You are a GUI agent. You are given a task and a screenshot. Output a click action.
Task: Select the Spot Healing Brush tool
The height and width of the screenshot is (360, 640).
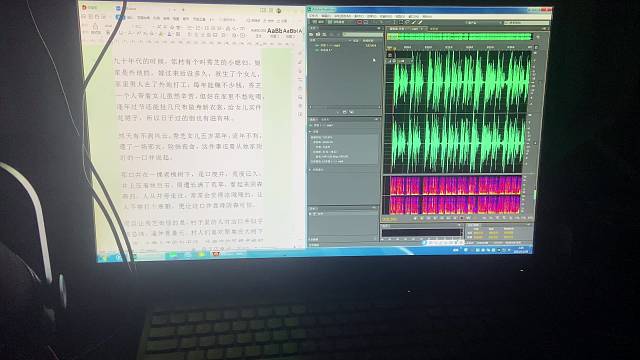pyautogui.click(x=420, y=22)
